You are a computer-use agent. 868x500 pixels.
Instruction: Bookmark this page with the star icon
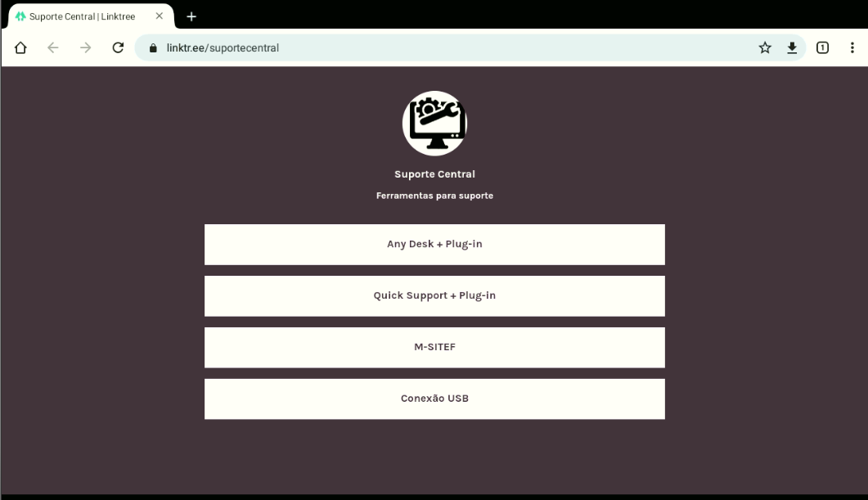click(x=765, y=47)
